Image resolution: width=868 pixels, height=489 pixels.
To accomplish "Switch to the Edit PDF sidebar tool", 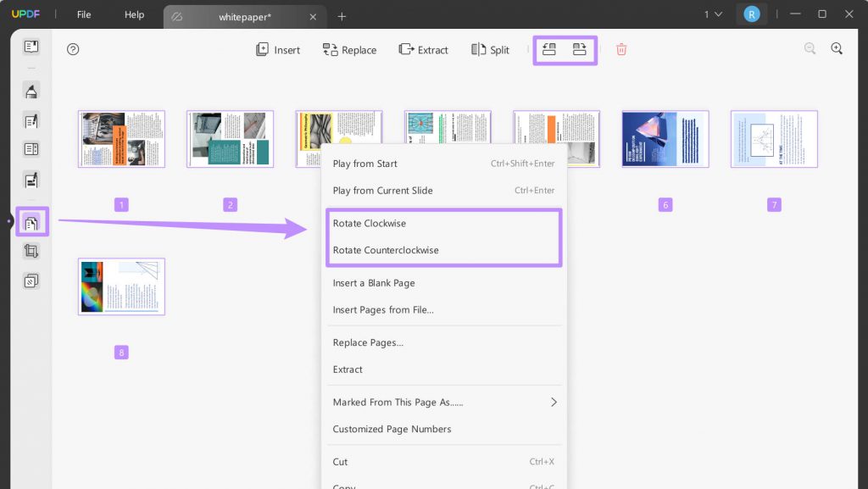I will click(31, 120).
